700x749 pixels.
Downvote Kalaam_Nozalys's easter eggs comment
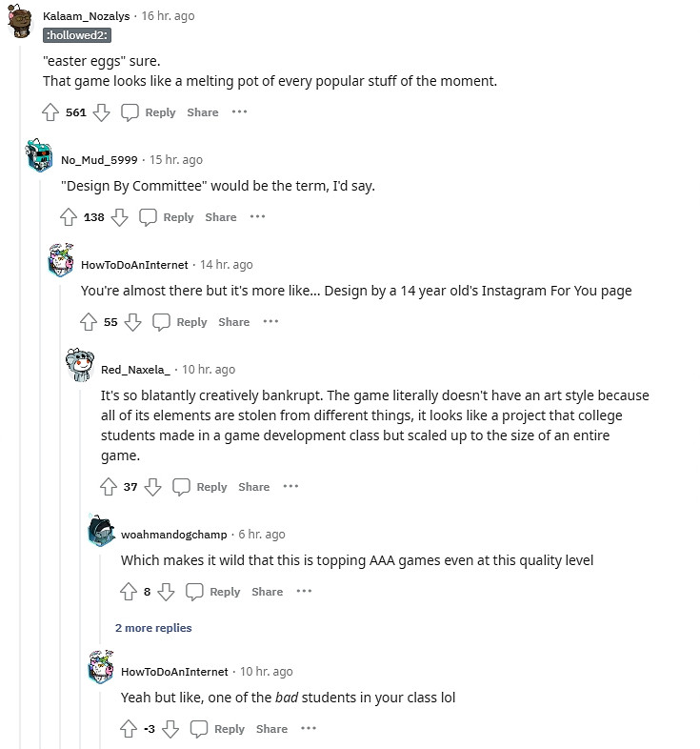101,112
